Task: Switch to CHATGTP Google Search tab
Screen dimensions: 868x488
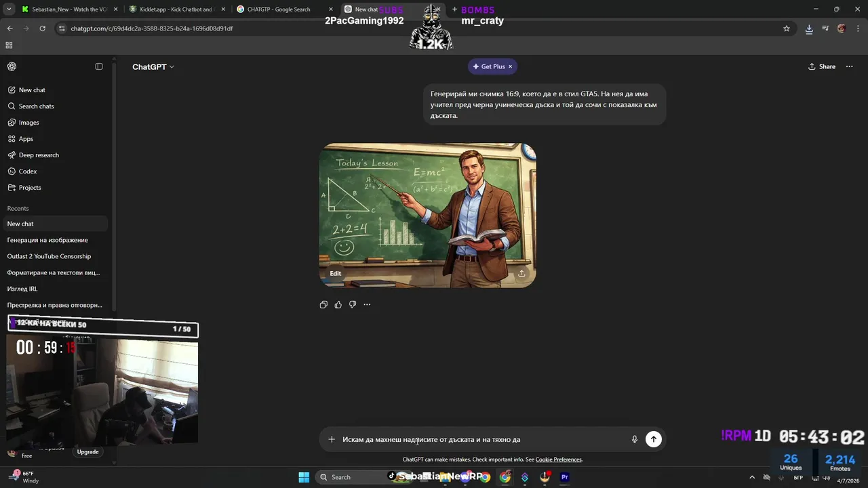Action: (283, 9)
